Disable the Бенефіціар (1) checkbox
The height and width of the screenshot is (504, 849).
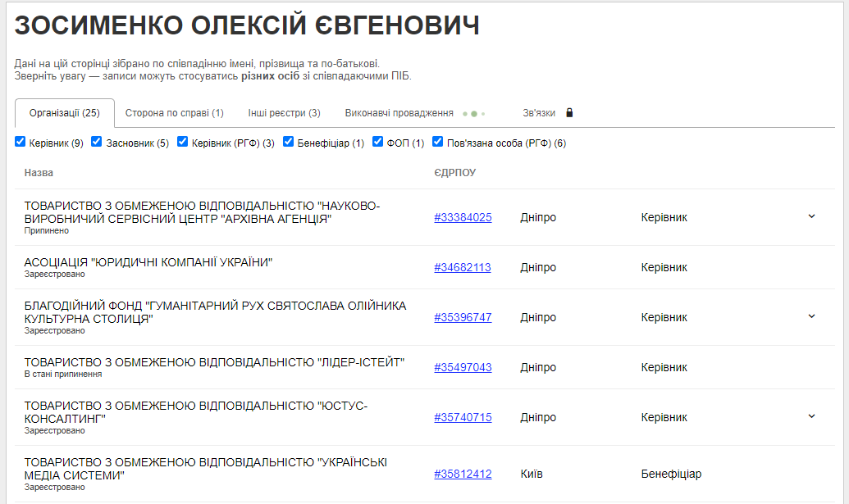pos(289,142)
